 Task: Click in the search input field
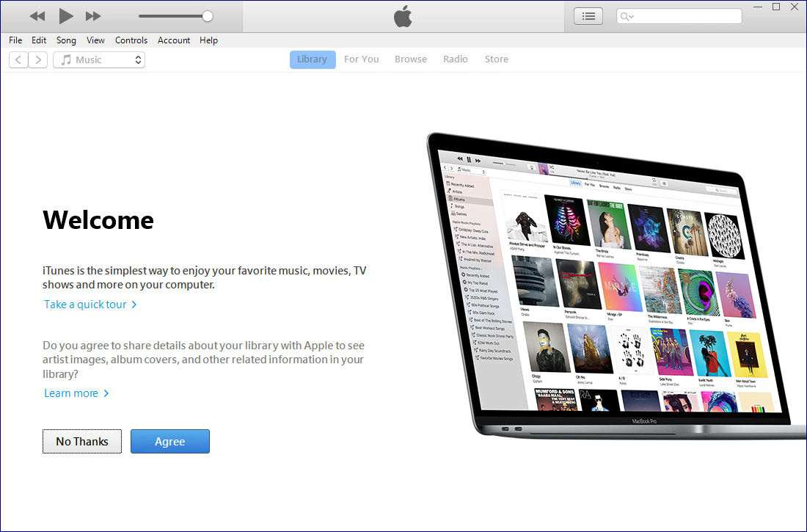pos(686,16)
